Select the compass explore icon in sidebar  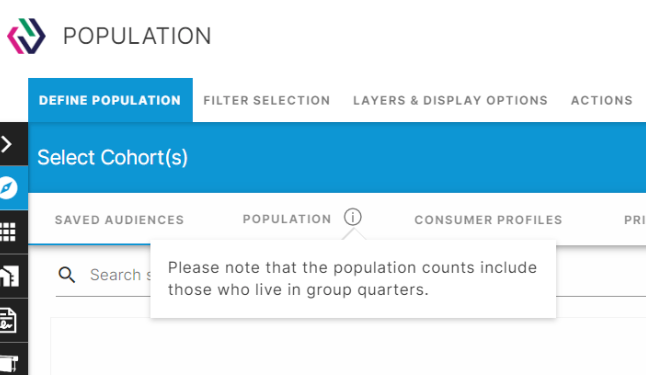pos(8,188)
